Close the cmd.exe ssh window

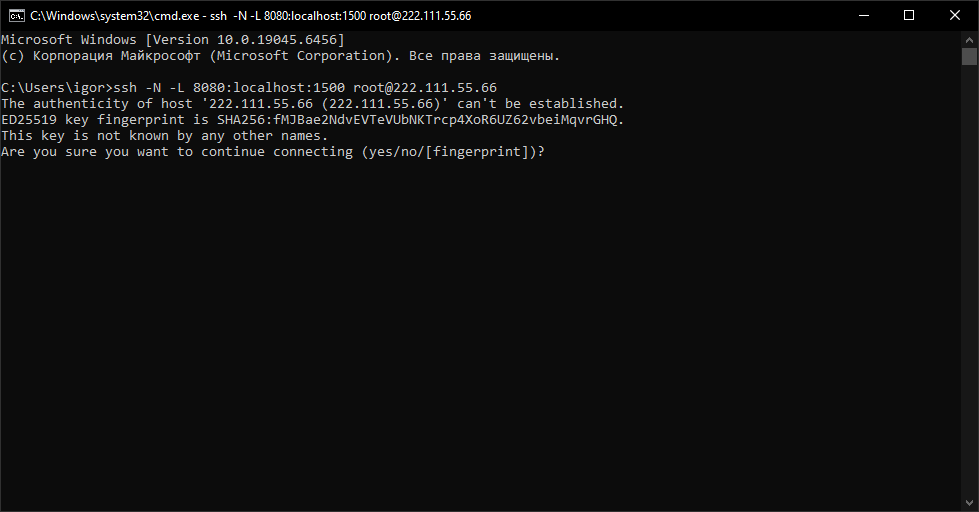point(954,16)
